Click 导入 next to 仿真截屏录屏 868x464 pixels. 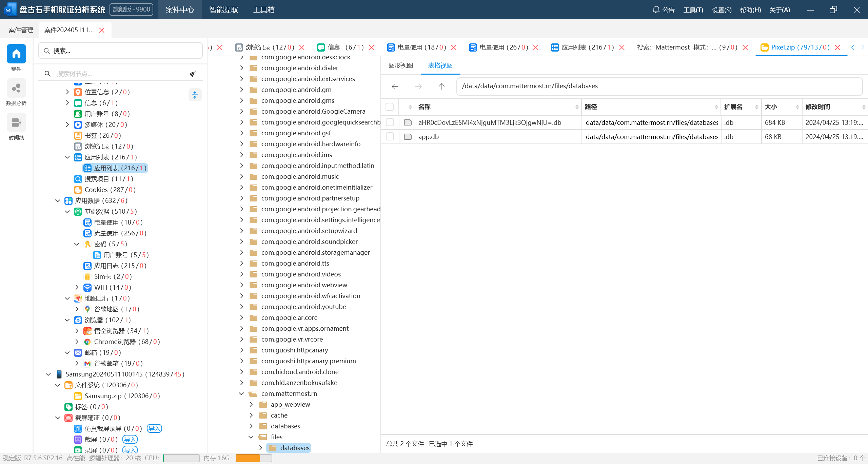pyautogui.click(x=154, y=428)
